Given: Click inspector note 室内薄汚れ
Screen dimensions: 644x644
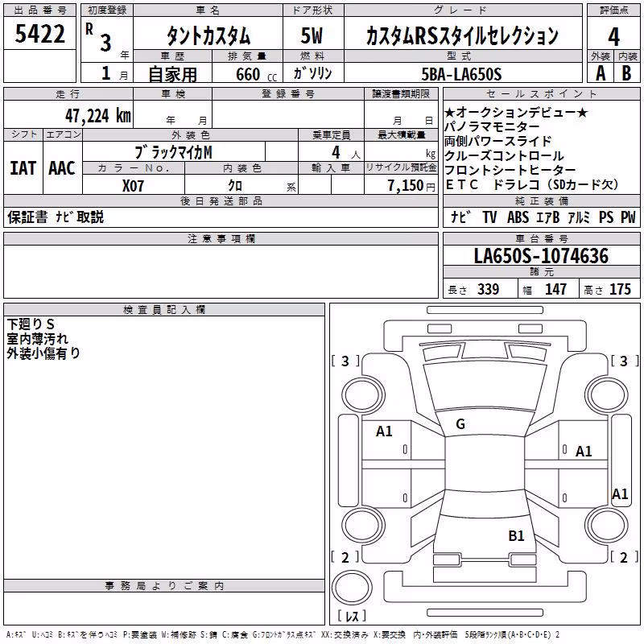Looking at the screenshot, I should 37,338.
